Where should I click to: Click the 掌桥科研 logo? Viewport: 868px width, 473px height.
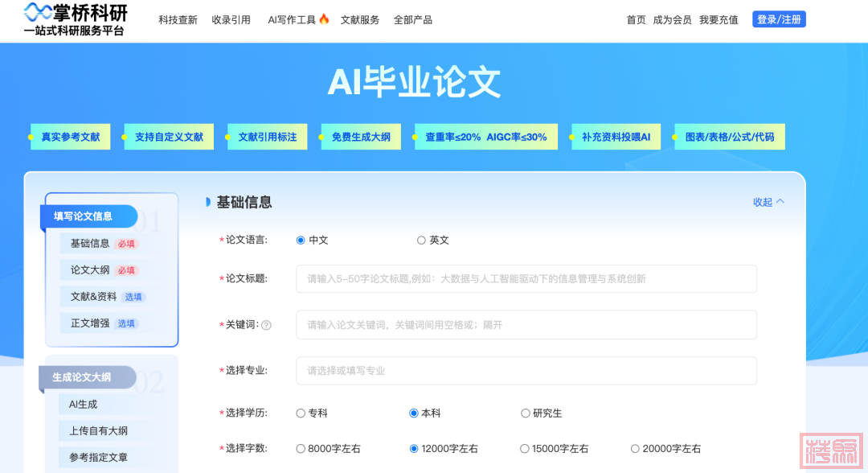point(76,20)
